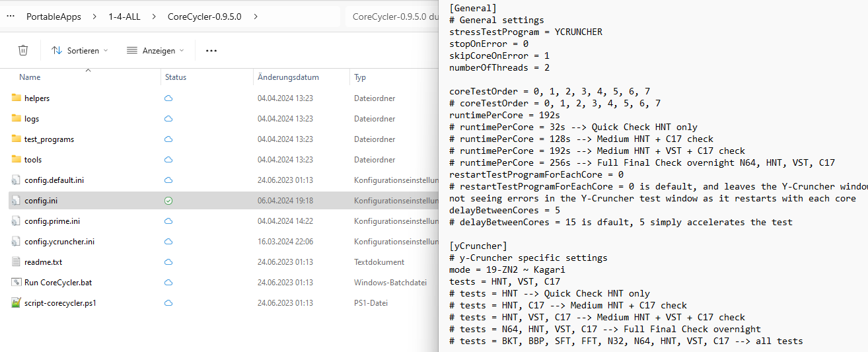Select the helpers folder icon
This screenshot has width=868, height=352.
17,98
